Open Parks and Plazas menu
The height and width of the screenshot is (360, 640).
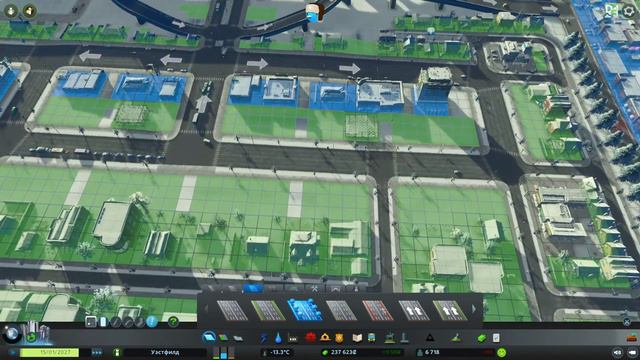(x=390, y=338)
